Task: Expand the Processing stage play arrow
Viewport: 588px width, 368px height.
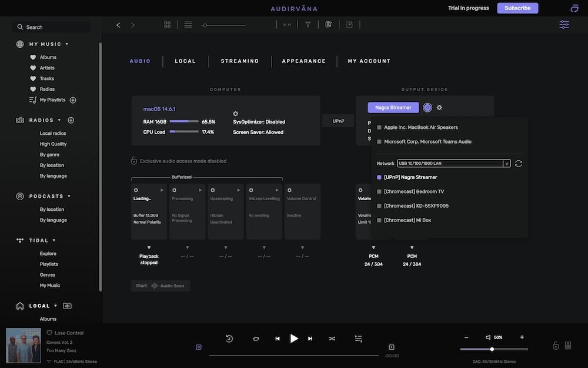Action: pos(201,190)
